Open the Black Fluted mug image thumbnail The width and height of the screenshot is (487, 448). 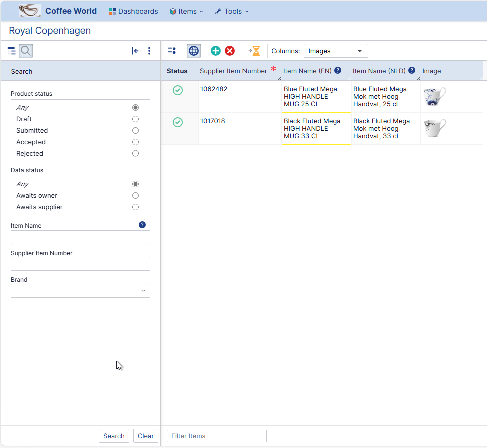tap(435, 128)
